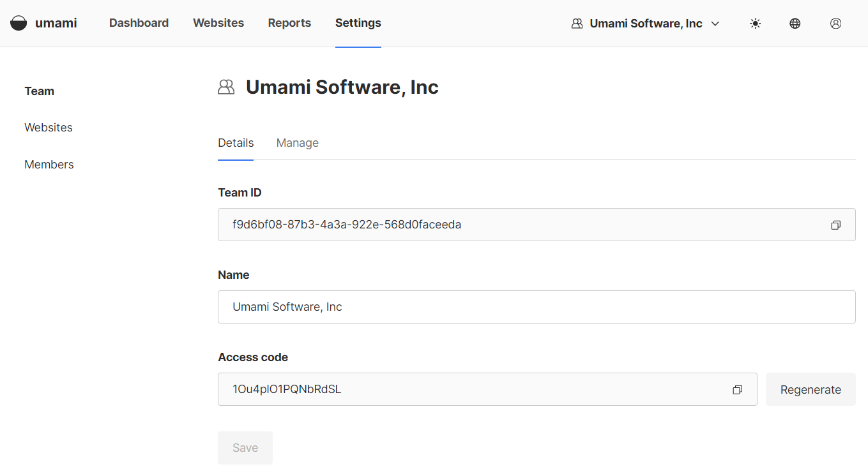The image size is (868, 476).
Task: Open Websites in top navigation
Action: (x=218, y=23)
